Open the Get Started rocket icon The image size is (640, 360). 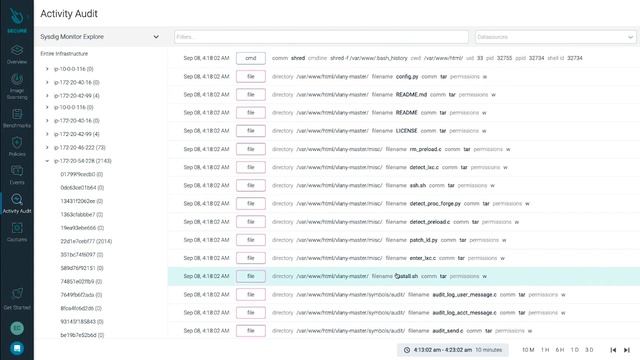click(17, 299)
